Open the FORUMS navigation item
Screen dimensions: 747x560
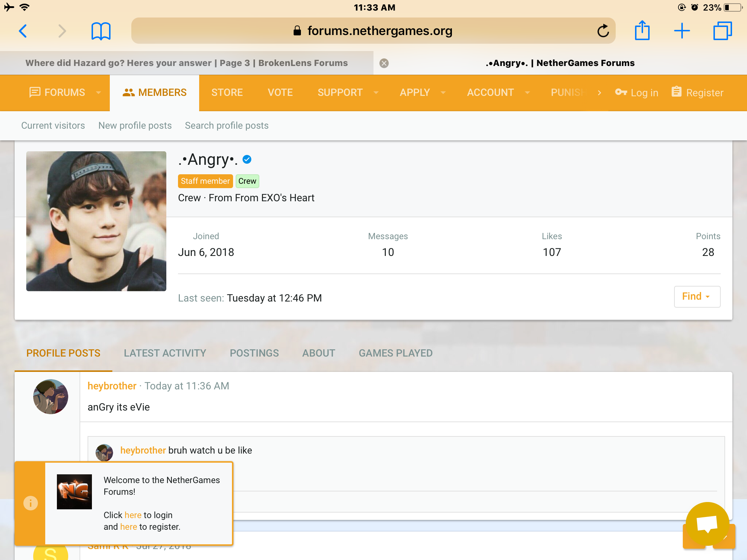coord(58,93)
